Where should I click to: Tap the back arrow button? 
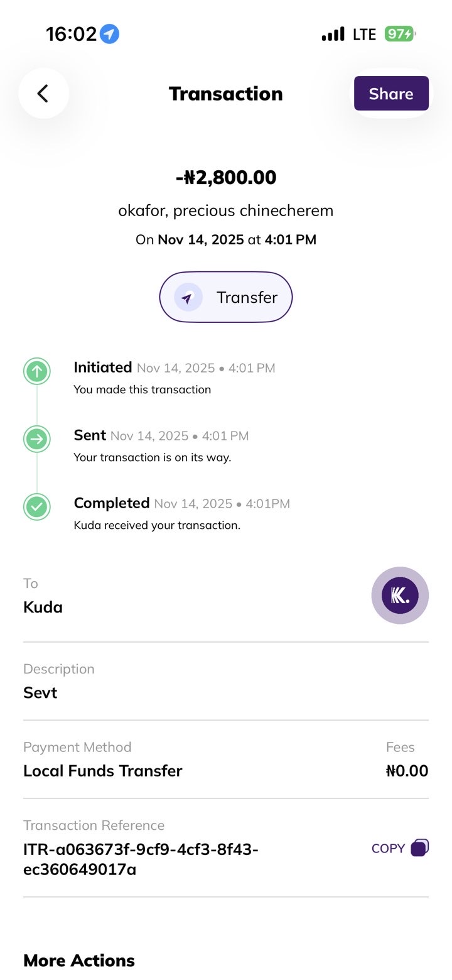point(43,94)
